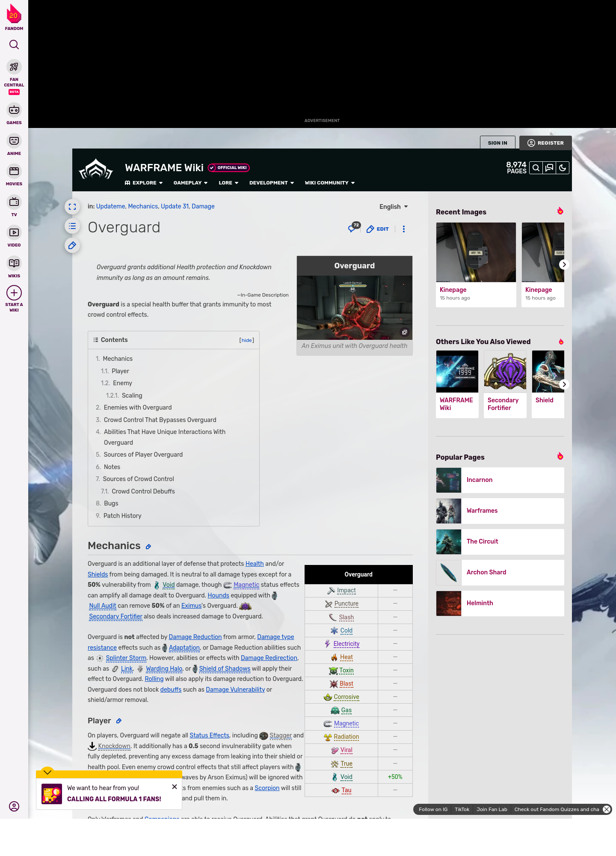The image size is (616, 856).
Task: Close the Formula 1 fans popup
Action: [x=175, y=787]
